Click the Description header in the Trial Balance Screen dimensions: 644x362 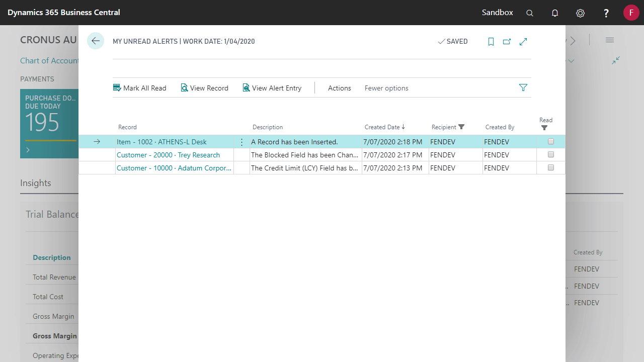(x=52, y=257)
